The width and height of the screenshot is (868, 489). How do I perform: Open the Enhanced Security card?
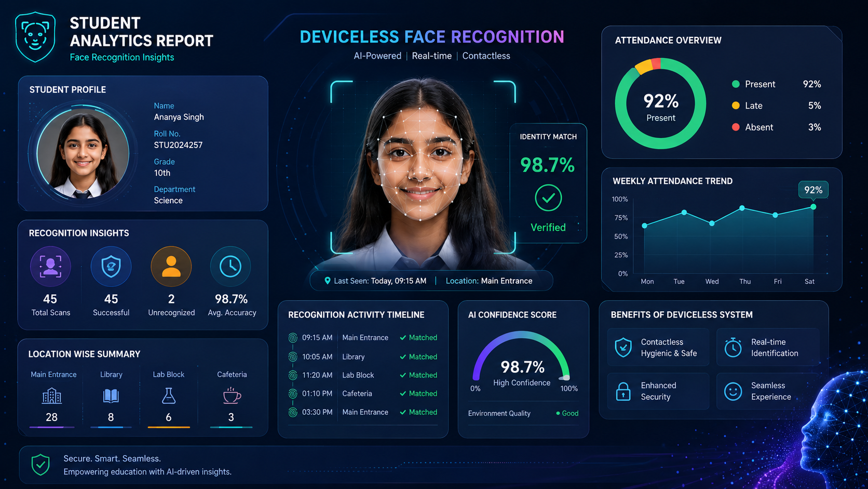coord(658,391)
